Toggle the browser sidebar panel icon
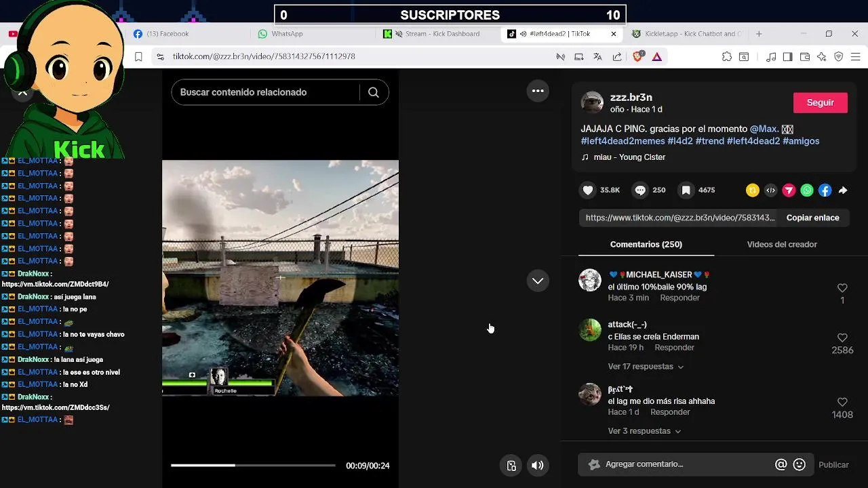The width and height of the screenshot is (868, 488). [787, 57]
